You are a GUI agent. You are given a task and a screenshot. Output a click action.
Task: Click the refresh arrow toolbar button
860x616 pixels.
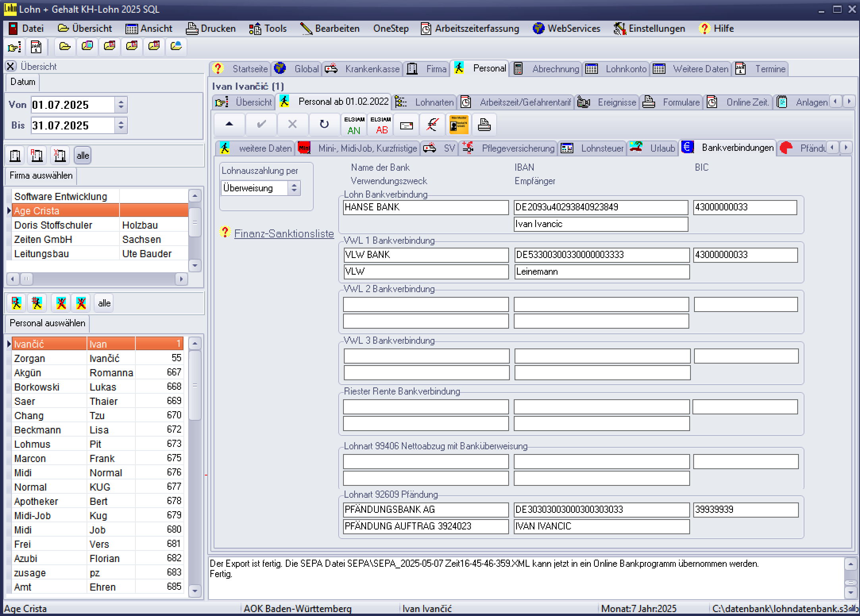tap(324, 125)
